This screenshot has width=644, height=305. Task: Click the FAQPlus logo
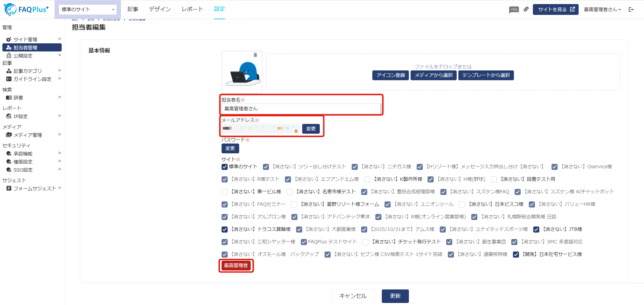26,9
